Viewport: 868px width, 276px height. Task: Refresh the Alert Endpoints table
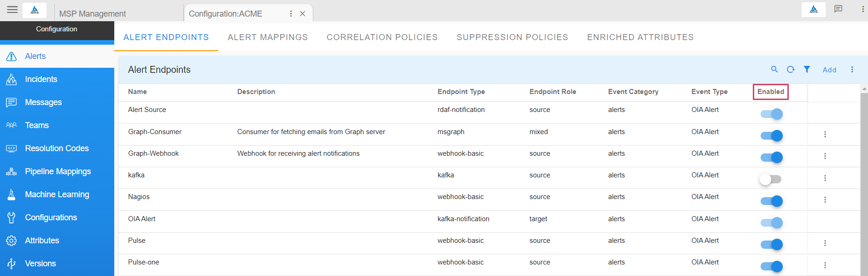[791, 70]
